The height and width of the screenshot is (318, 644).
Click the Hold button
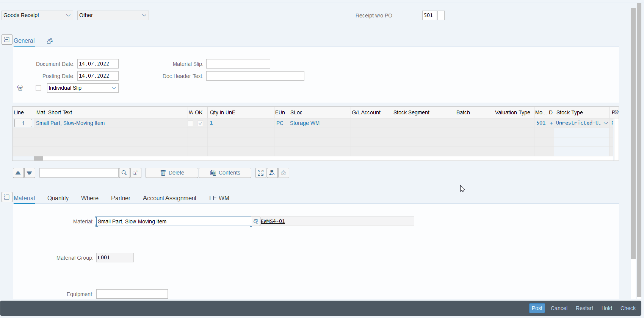(x=607, y=308)
